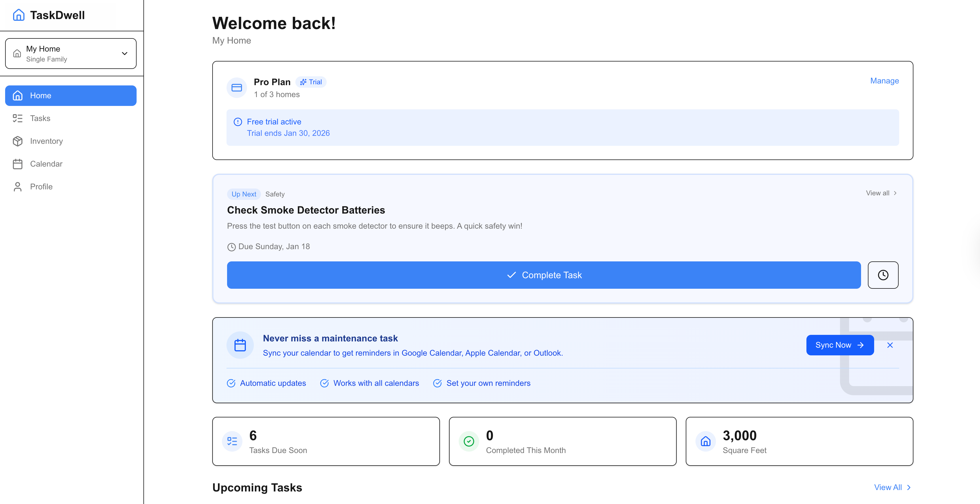Go to the Profile page
Screen dimensions: 980x504
[42, 187]
